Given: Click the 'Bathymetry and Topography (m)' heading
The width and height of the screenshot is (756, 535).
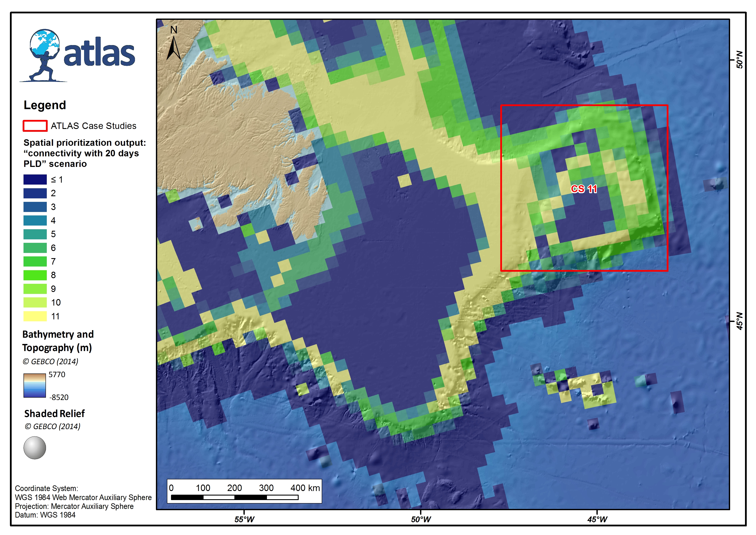Looking at the screenshot, I should click(58, 341).
